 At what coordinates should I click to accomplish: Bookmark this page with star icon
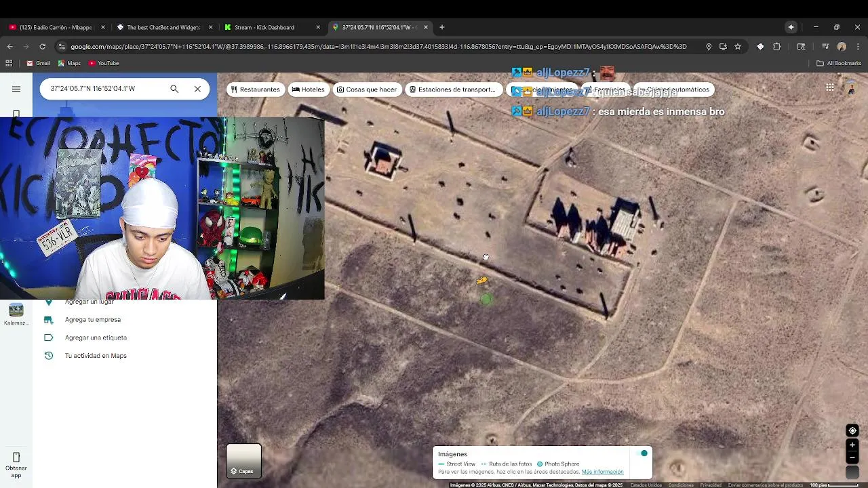pyautogui.click(x=738, y=46)
